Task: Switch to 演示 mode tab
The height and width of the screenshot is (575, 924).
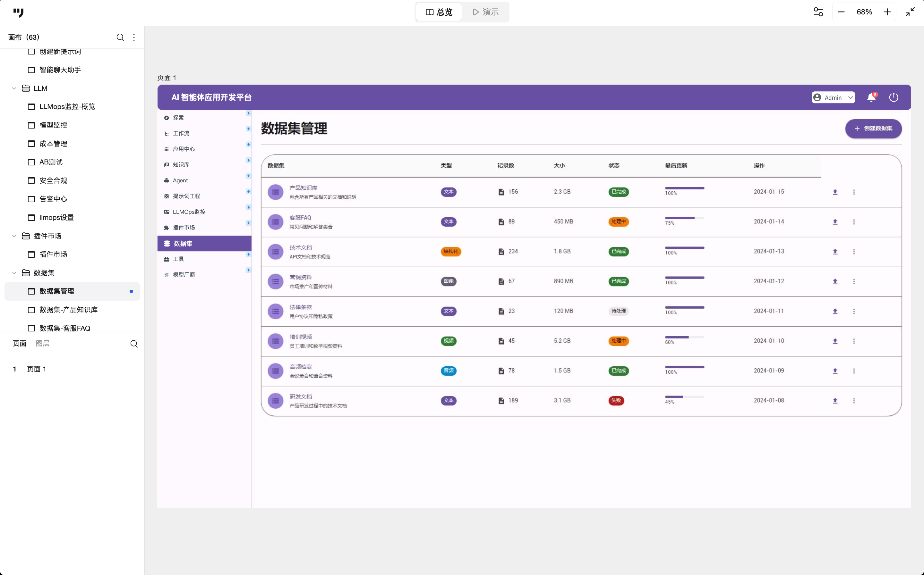Action: [x=486, y=12]
